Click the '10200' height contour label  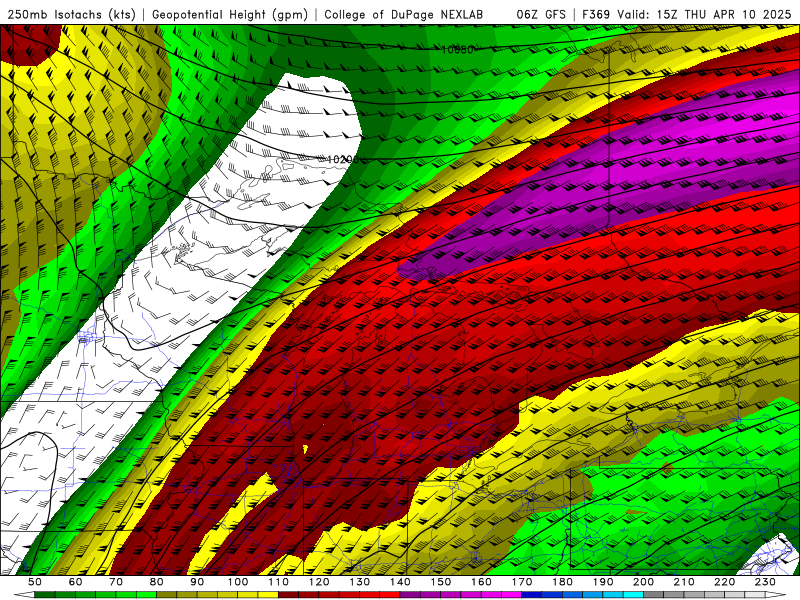342,160
